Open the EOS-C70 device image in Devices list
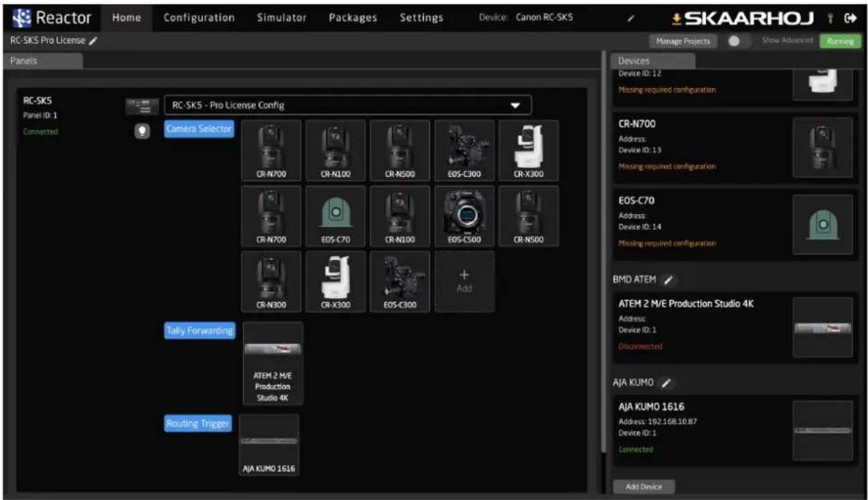This screenshot has width=868, height=500. [823, 224]
